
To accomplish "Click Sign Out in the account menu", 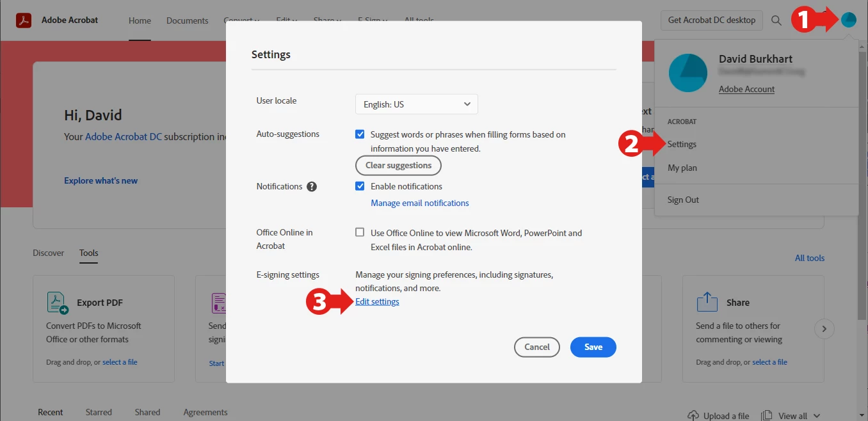I will pyautogui.click(x=684, y=200).
